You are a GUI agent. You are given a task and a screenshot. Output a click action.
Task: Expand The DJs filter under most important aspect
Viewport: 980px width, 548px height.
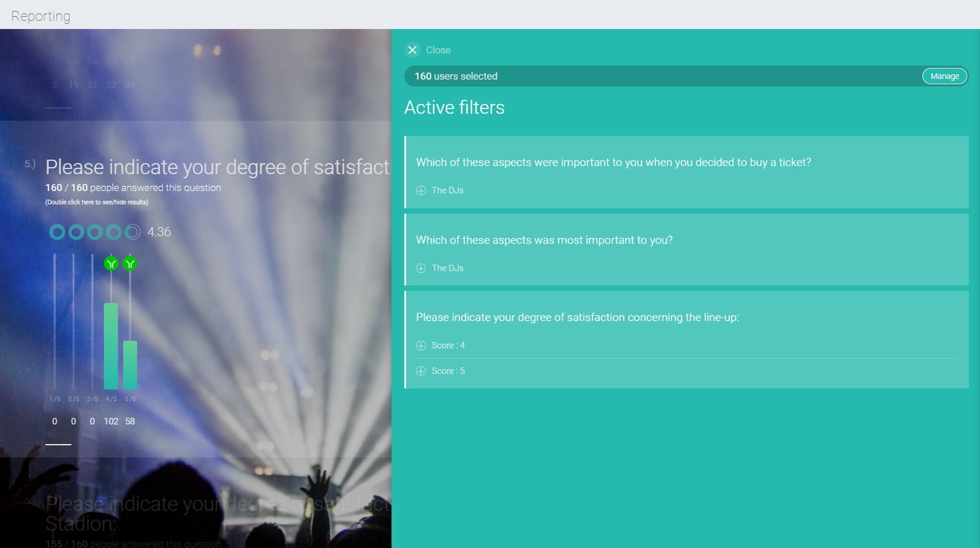point(421,268)
